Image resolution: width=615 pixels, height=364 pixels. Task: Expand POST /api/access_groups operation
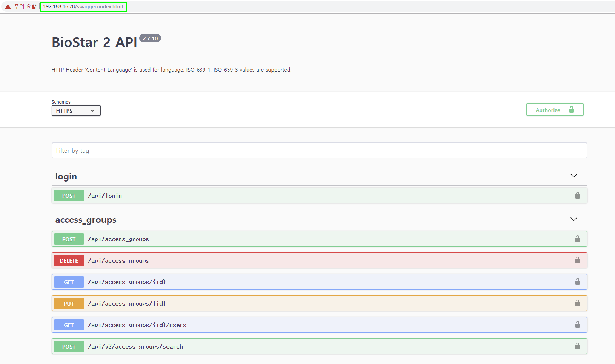pos(319,239)
